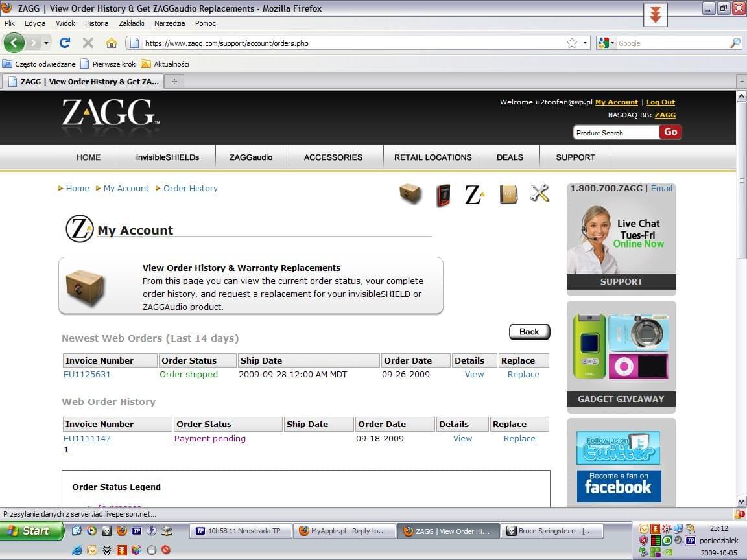This screenshot has height=560, width=747.
Task: Open the Pomoc menu
Action: 206,23
